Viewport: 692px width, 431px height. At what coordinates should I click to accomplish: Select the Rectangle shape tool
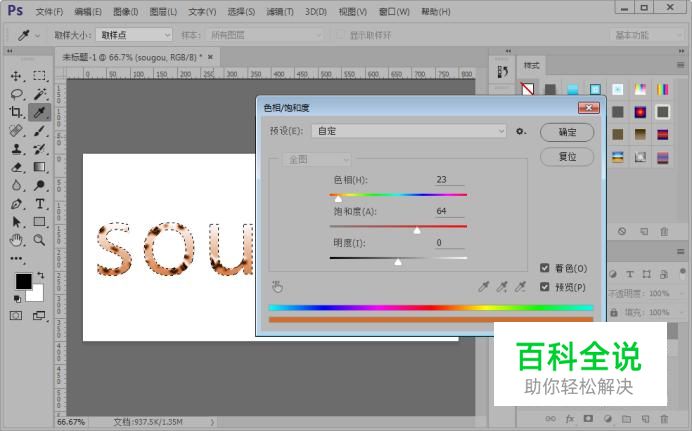(x=39, y=221)
